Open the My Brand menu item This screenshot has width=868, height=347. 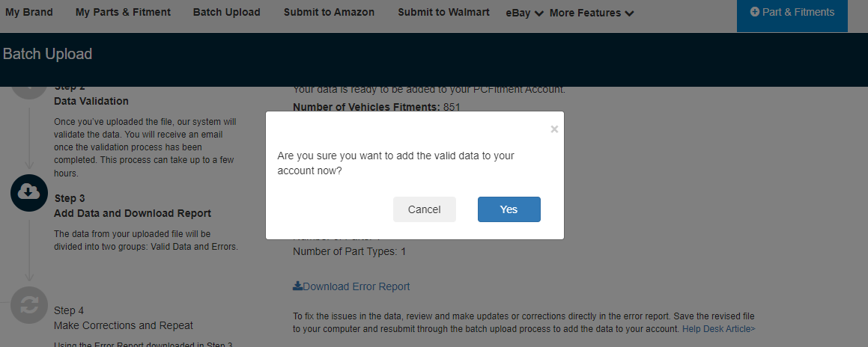coord(29,12)
